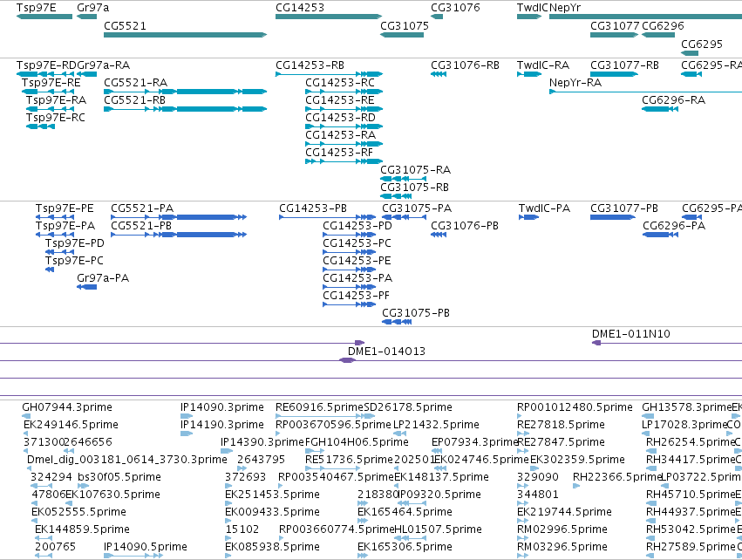Image resolution: width=742 pixels, height=560 pixels.
Task: Click EST label bs30f05.5prime
Action: click(x=119, y=477)
